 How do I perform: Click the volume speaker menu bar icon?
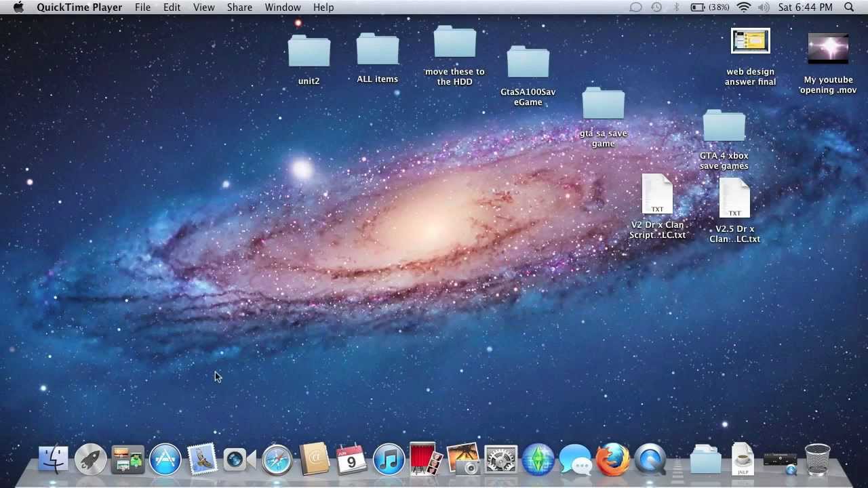click(764, 7)
